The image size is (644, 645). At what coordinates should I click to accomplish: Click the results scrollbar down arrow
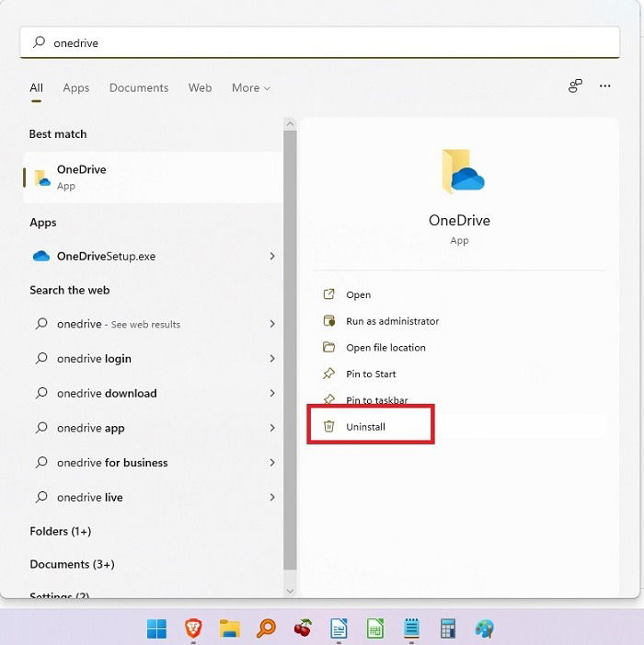(290, 591)
